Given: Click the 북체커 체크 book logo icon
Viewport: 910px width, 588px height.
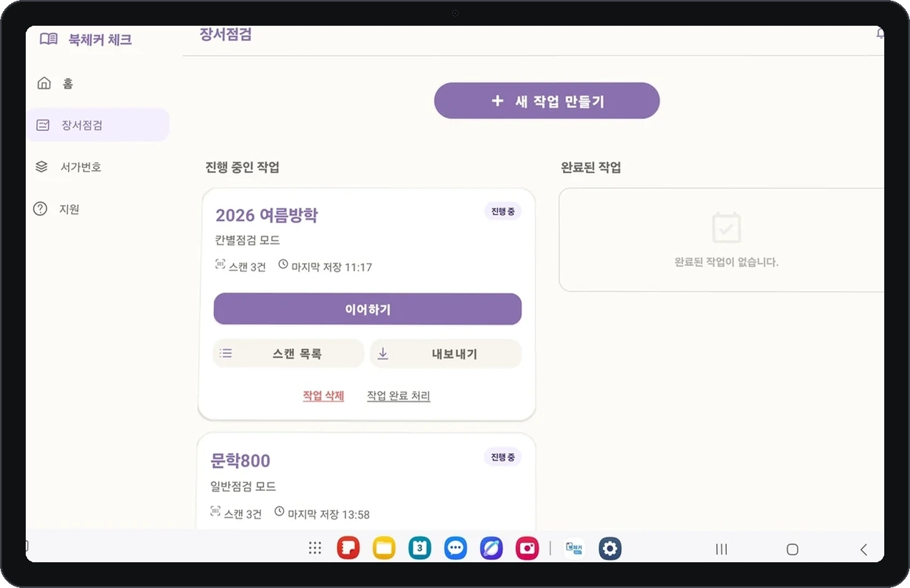Looking at the screenshot, I should 49,39.
